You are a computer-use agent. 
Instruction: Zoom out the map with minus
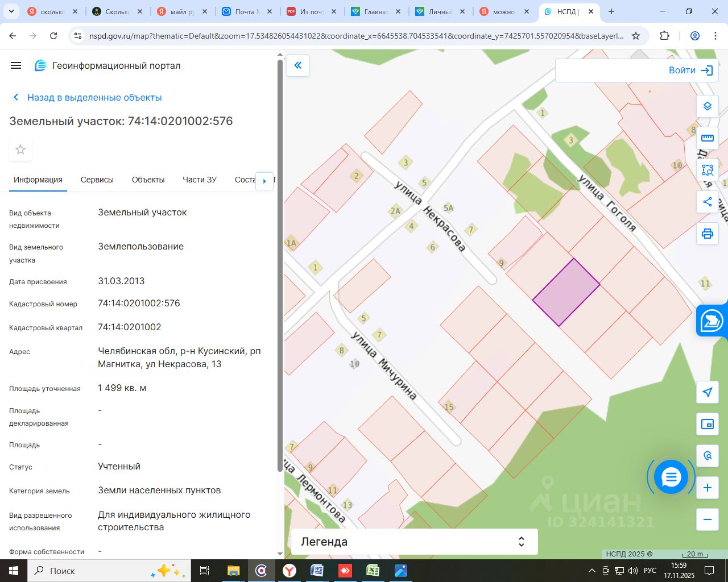click(707, 519)
